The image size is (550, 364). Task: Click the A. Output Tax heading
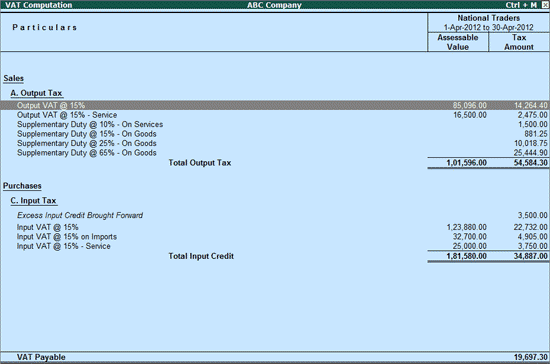click(x=36, y=93)
